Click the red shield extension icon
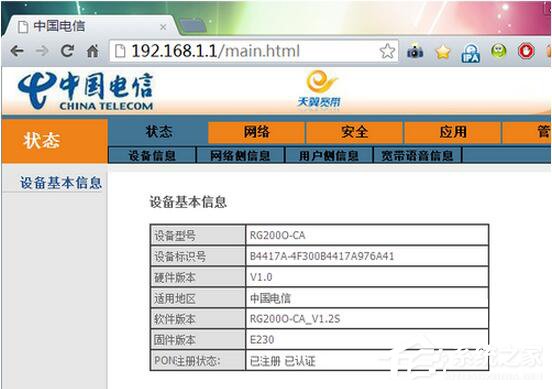552x389 pixels. click(x=526, y=51)
